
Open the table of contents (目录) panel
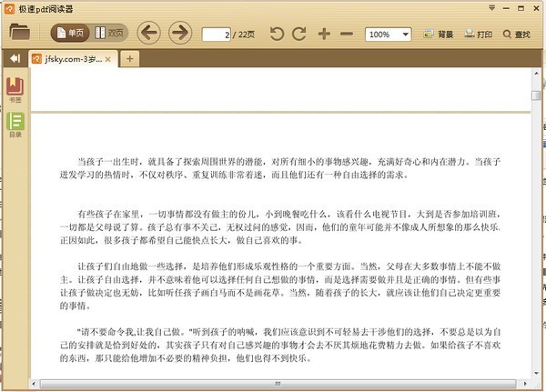point(15,124)
